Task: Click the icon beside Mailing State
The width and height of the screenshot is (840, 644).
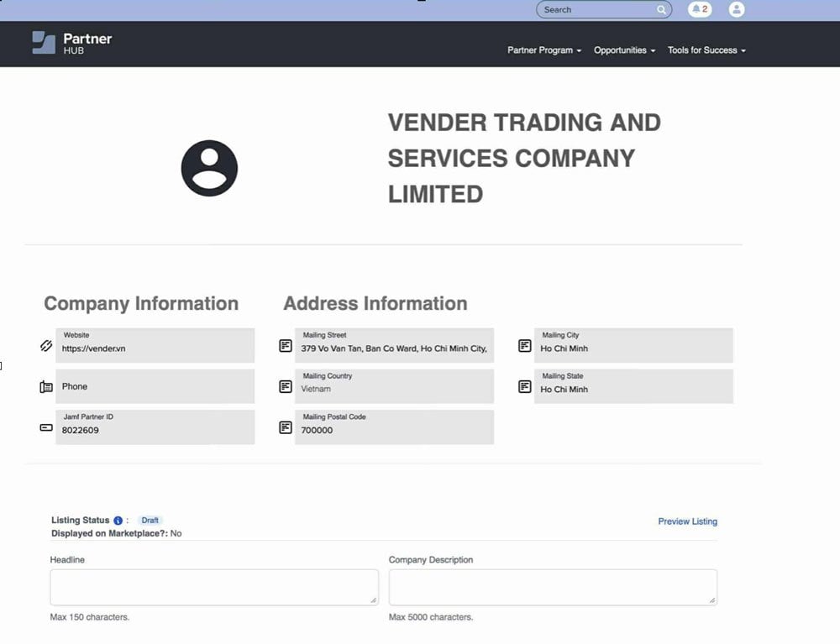Action: tap(525, 386)
